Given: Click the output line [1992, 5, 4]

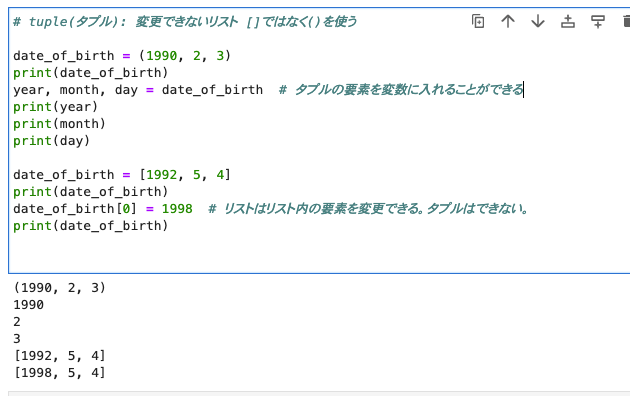Looking at the screenshot, I should [x=59, y=356].
